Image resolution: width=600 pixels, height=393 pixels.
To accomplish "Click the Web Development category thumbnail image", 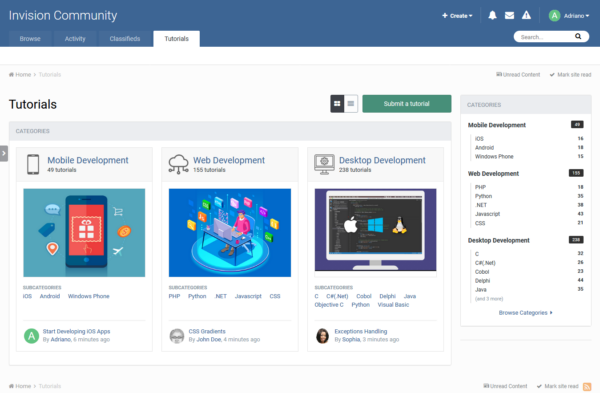I will 230,233.
